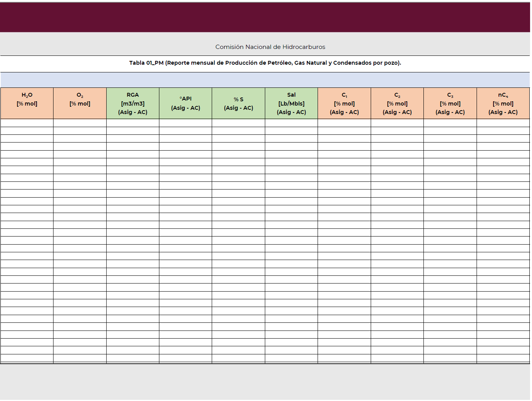Select the °API (Asig - AC) column header
Viewport: 532px width, 401px height.
(x=186, y=103)
